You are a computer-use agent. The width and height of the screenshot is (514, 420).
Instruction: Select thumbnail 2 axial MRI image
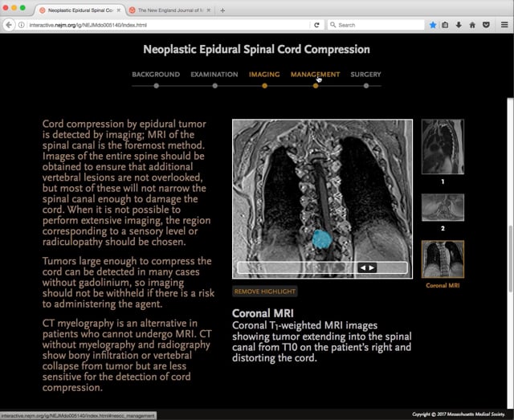(x=443, y=207)
